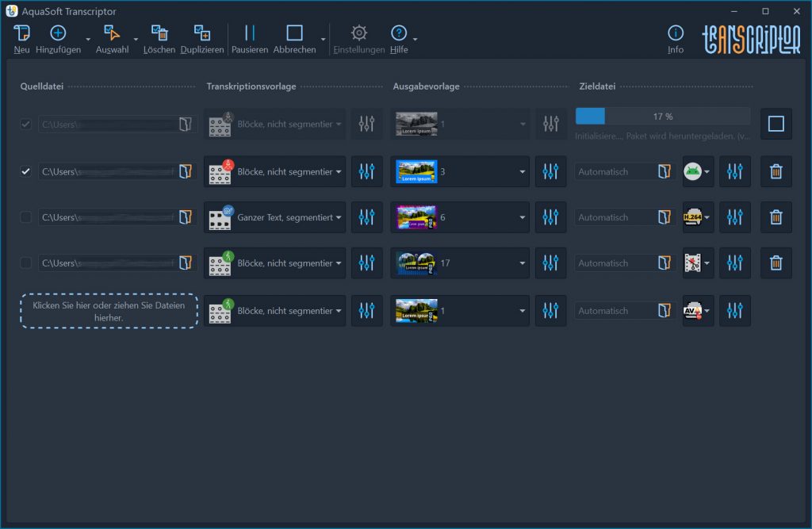This screenshot has height=529, width=812.
Task: Click the Abbrechen stop icon in toolbar
Action: tap(294, 34)
